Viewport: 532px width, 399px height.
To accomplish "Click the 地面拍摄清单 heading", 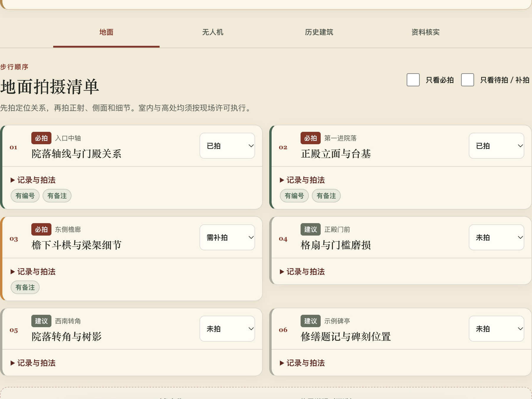I will 50,87.
